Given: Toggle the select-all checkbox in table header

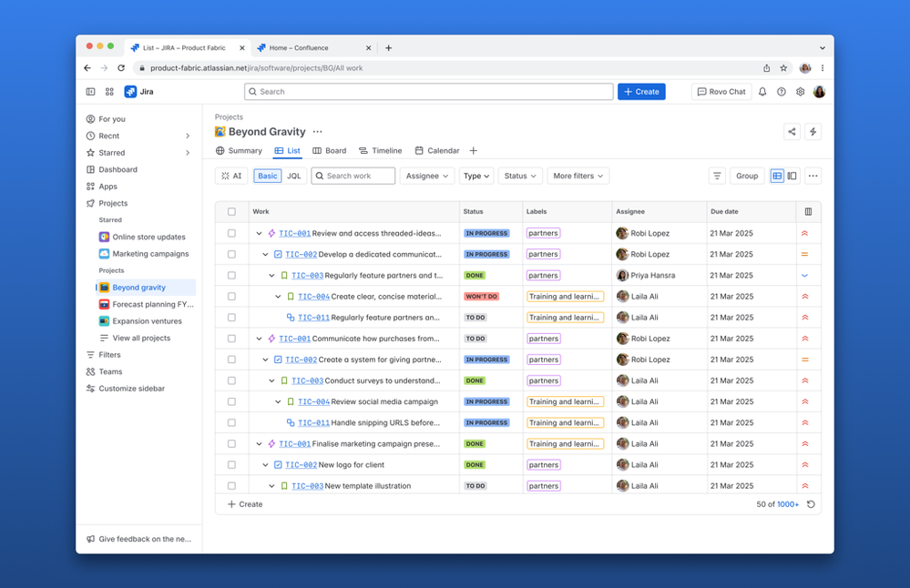Looking at the screenshot, I should pyautogui.click(x=231, y=212).
